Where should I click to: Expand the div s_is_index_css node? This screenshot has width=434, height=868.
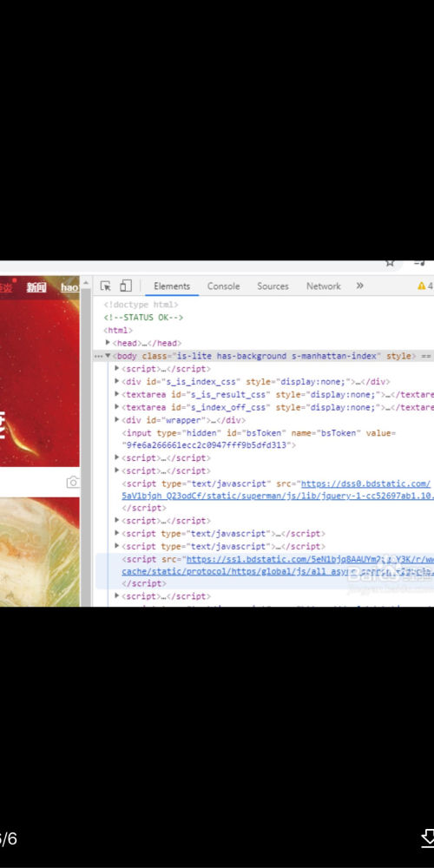click(117, 381)
